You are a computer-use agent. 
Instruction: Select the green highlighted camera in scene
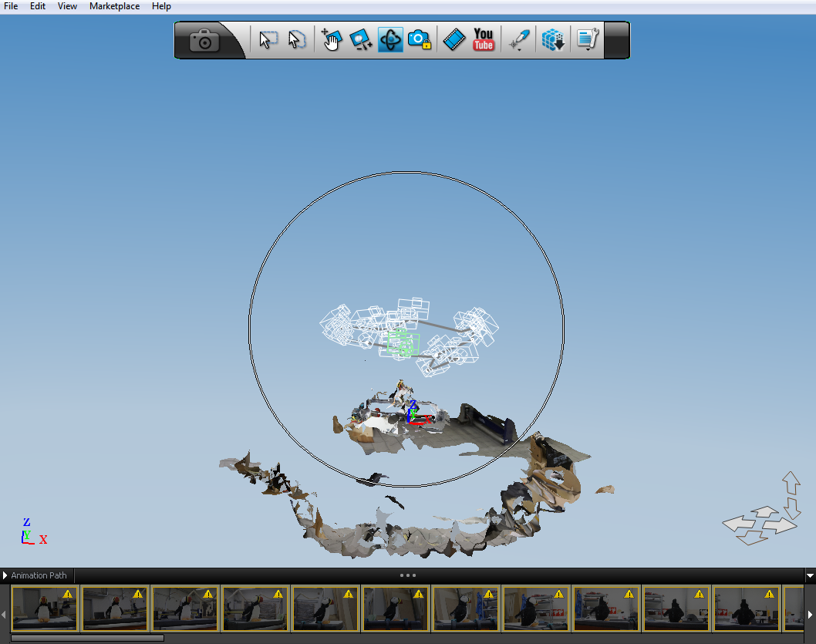tap(403, 343)
